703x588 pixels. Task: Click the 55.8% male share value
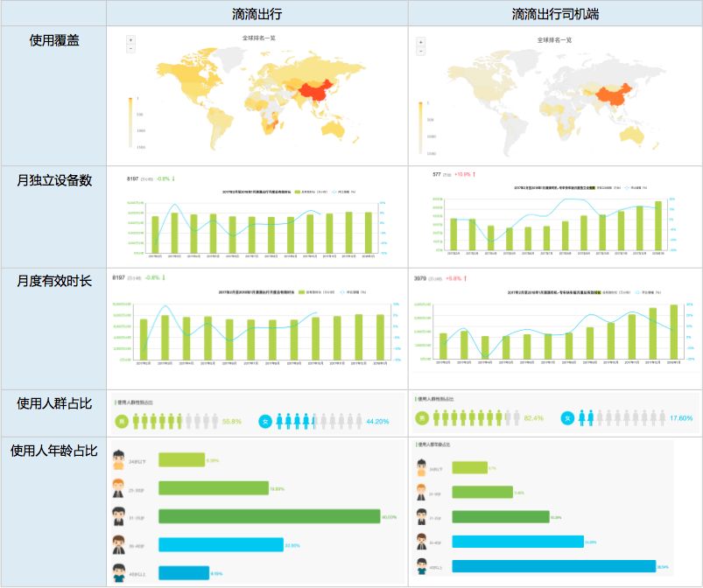click(232, 421)
